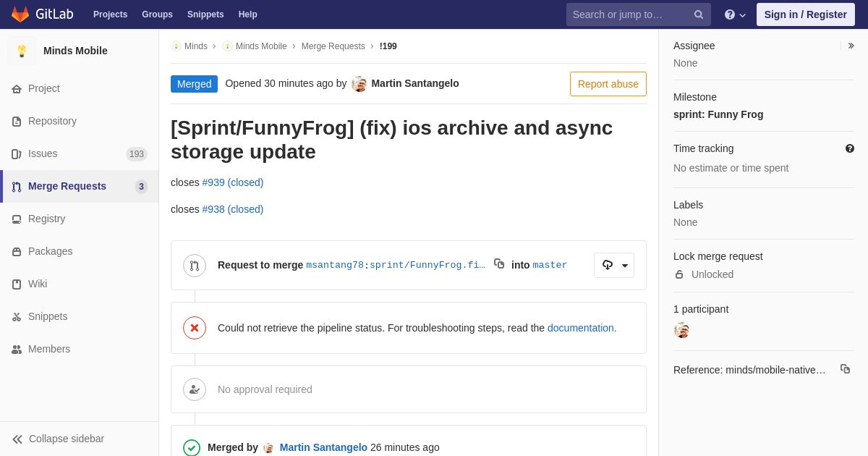Collapse the right sidebar with double chevron
Viewport: 868px width, 456px height.
[851, 46]
